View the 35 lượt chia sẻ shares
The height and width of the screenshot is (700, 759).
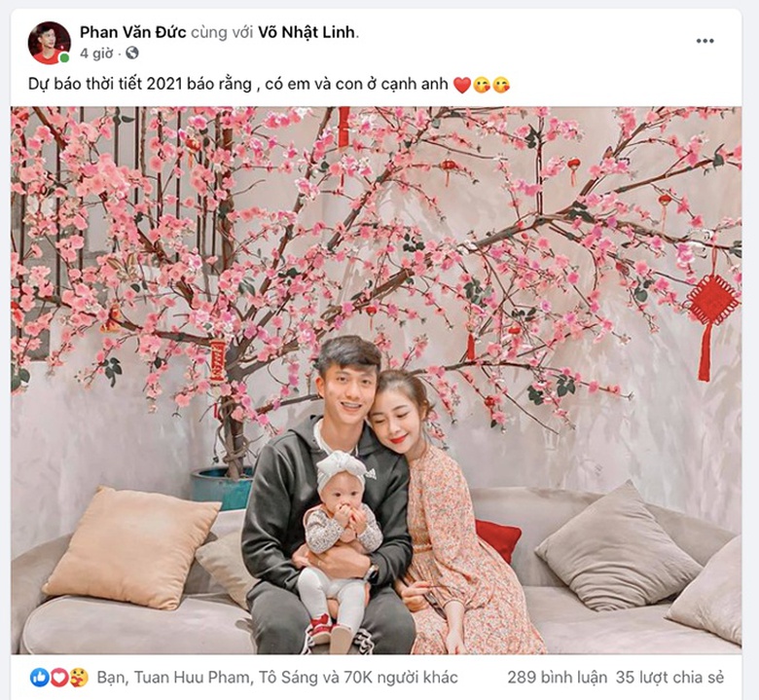point(669,678)
